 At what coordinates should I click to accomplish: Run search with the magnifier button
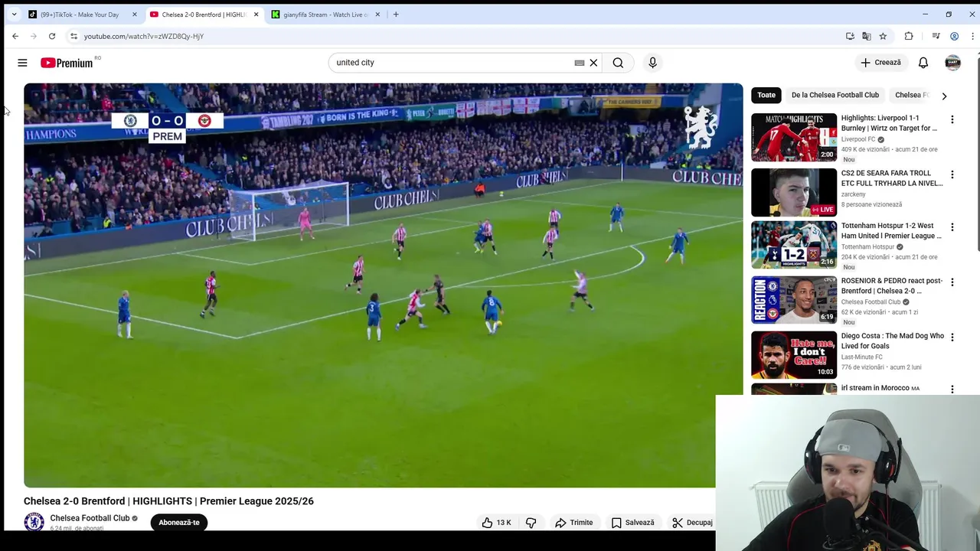[x=618, y=63]
